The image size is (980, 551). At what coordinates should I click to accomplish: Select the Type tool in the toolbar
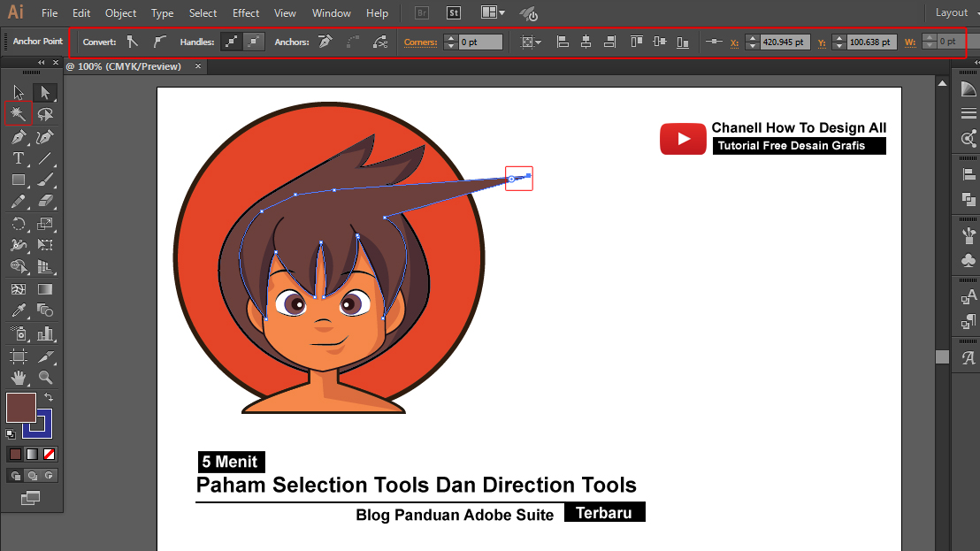tap(18, 157)
